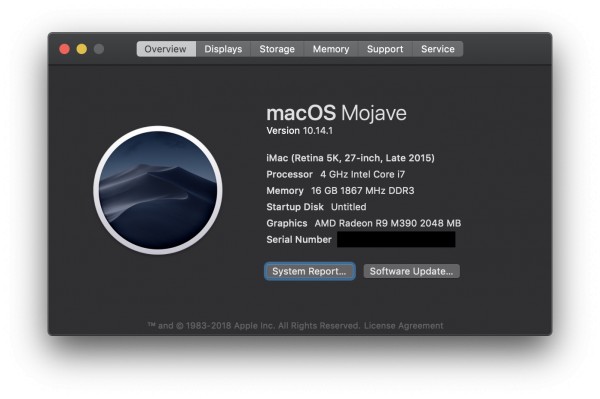Screen dimensions: 600x399
Task: Open the Support tab
Action: point(385,49)
